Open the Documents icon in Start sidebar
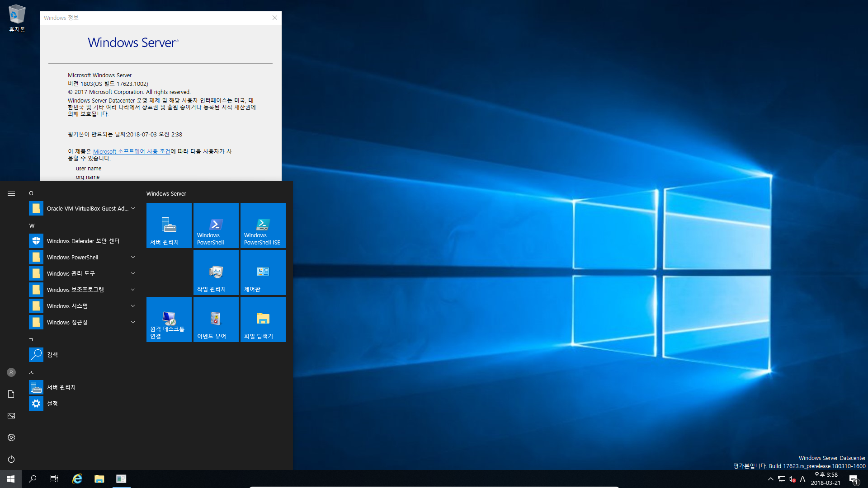Image resolution: width=868 pixels, height=488 pixels. tap(11, 394)
